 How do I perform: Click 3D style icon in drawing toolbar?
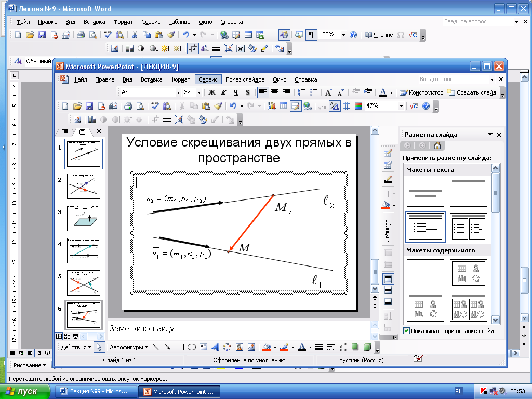click(367, 347)
